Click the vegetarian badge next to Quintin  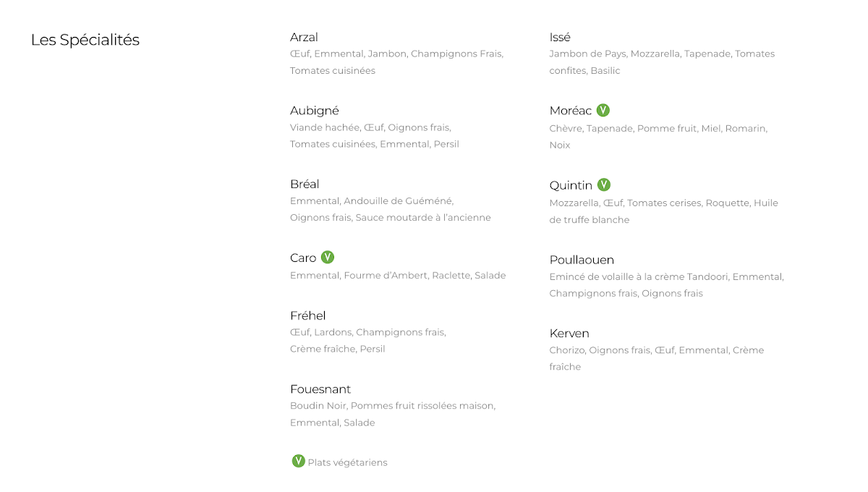[x=604, y=185]
